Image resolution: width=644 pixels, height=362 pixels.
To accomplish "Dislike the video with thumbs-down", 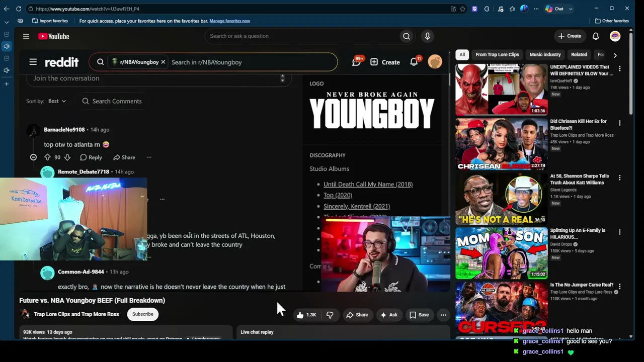I will click(330, 315).
